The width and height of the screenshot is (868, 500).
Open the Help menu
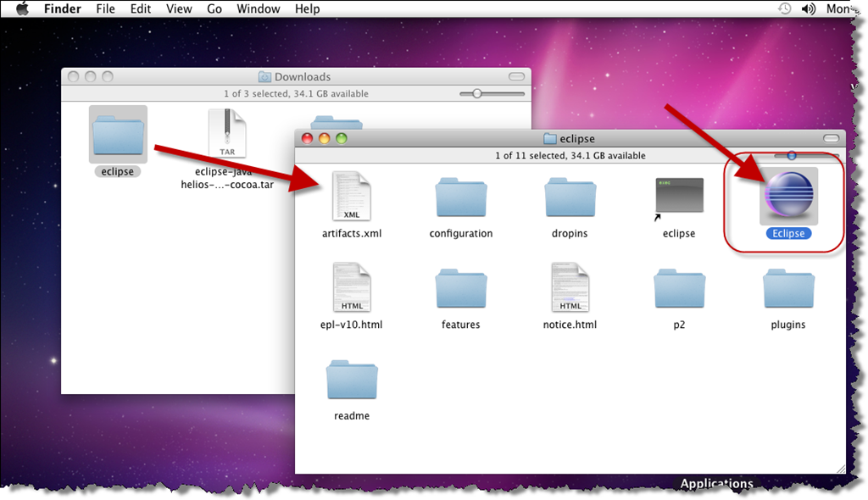point(307,8)
